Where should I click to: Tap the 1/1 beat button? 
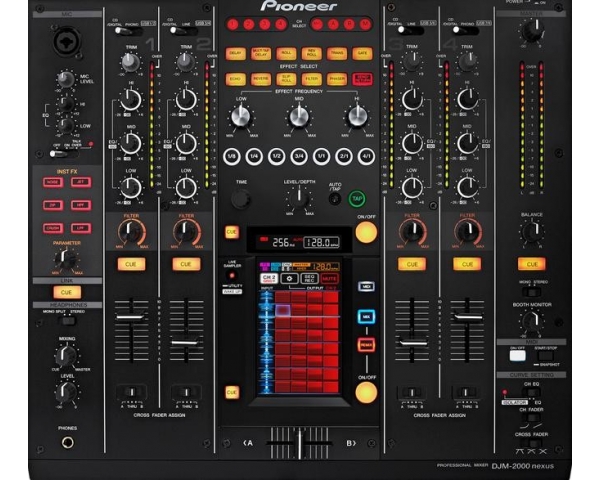pos(321,157)
